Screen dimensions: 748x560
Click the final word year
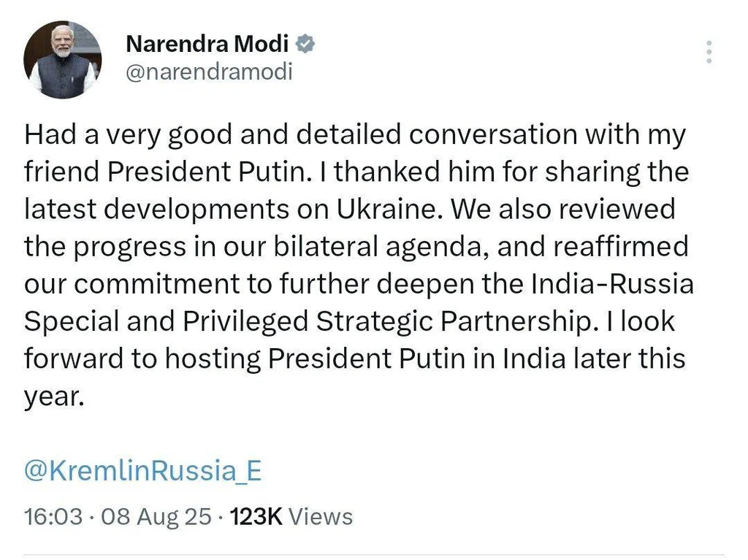[54, 397]
